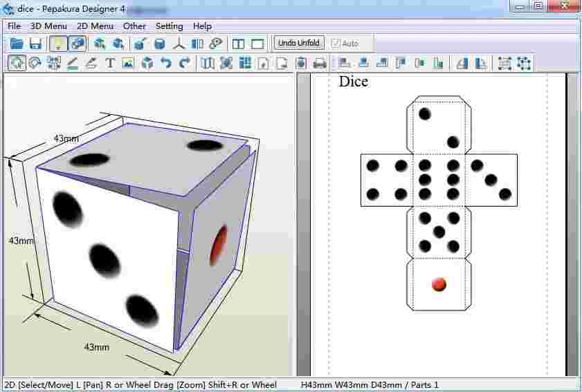Toggle texture display button beside the light bulb
Screen dimensions: 582x392
point(78,44)
